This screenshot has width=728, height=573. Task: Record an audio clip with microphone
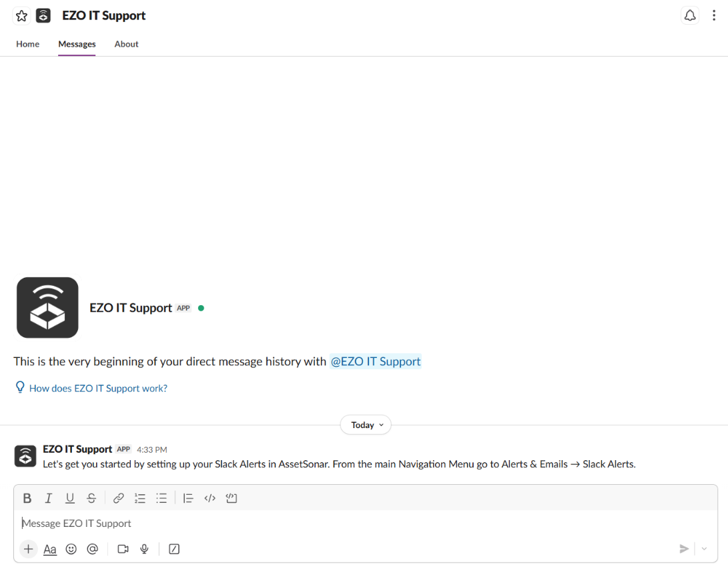pyautogui.click(x=144, y=549)
